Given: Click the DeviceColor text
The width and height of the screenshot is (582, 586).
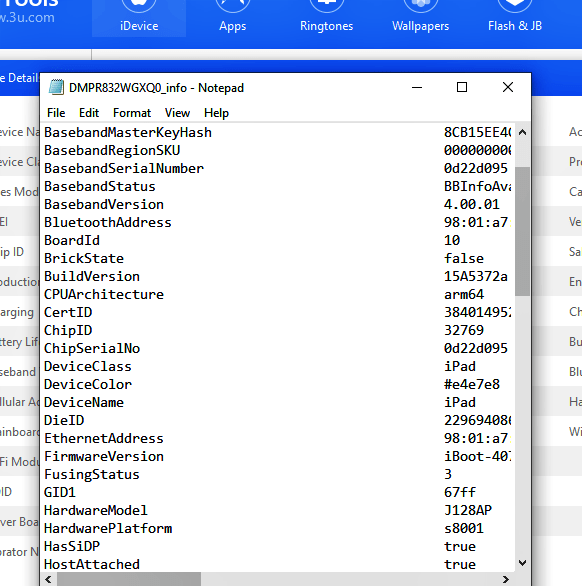Looking at the screenshot, I should point(88,384).
